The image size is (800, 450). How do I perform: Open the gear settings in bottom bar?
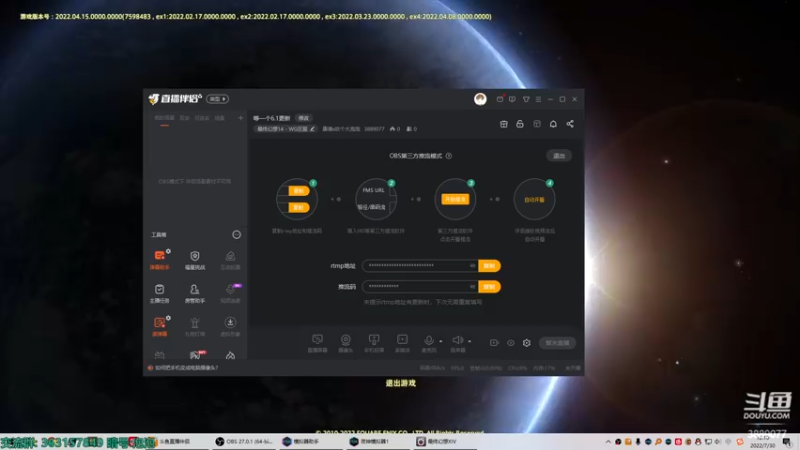(x=527, y=343)
